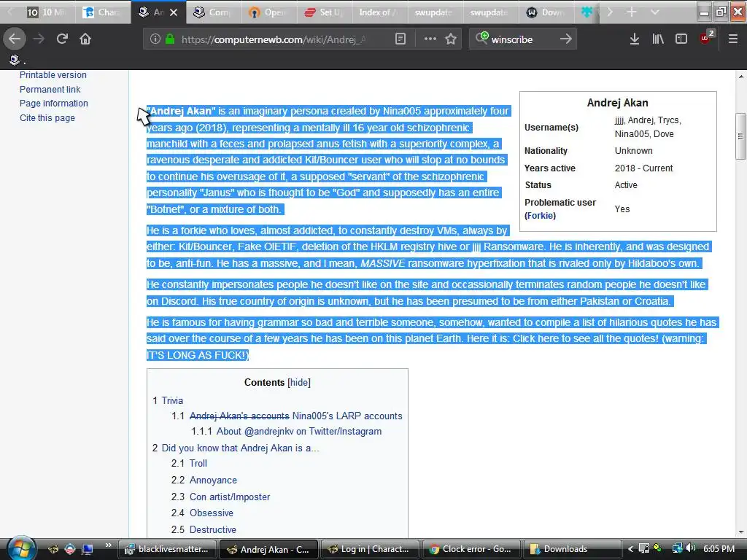The width and height of the screenshot is (747, 560).
Task: Show hidden system tray icons
Action: 630,549
